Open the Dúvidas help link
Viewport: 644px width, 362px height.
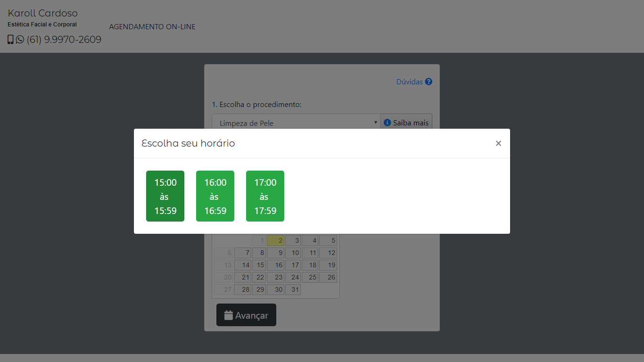[x=409, y=82]
